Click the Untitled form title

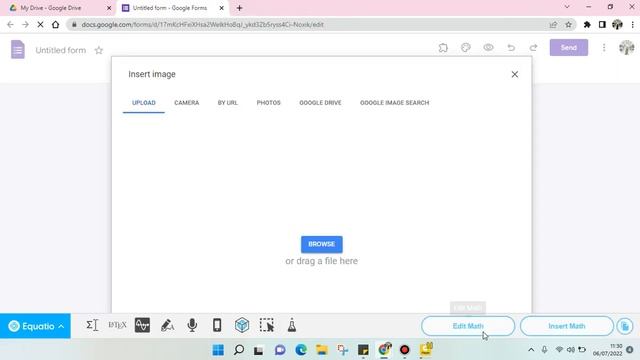[x=61, y=50]
